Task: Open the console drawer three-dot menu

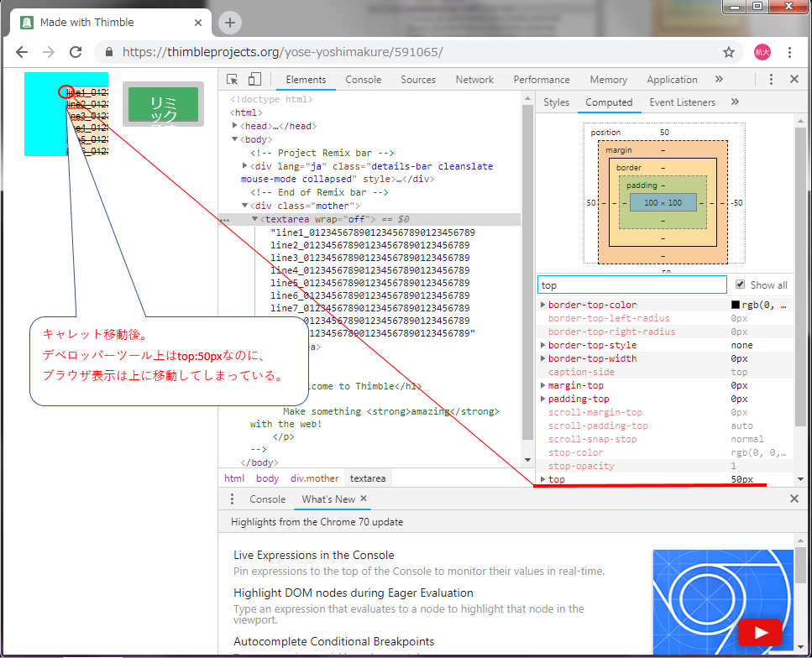Action: coord(233,499)
